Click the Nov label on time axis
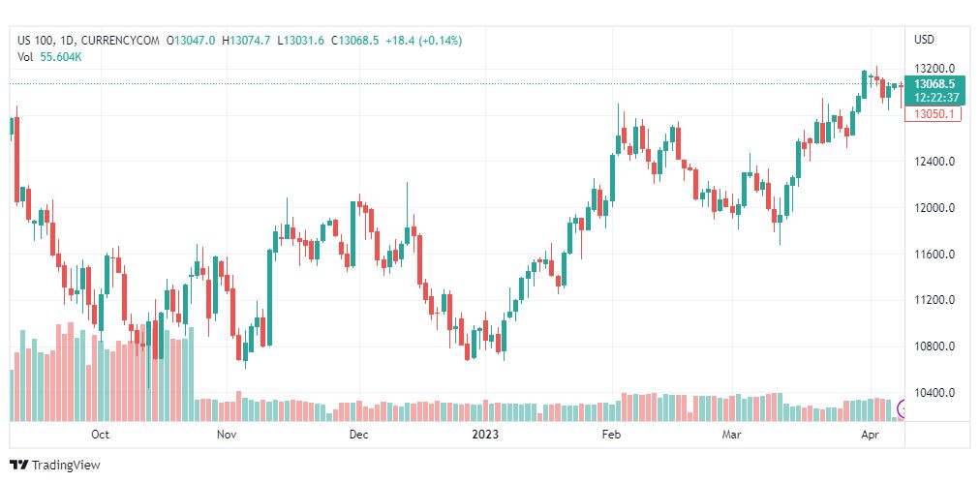This screenshot has width=980, height=482. pos(227,434)
